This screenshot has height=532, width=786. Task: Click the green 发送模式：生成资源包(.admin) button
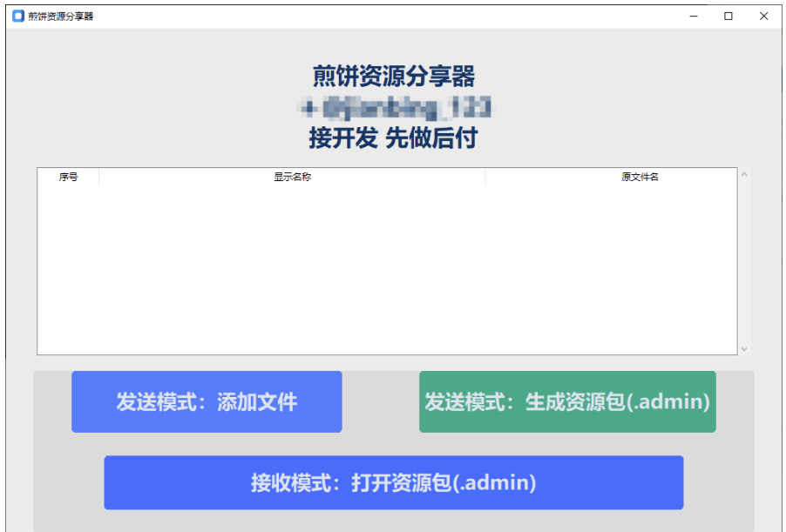567,401
